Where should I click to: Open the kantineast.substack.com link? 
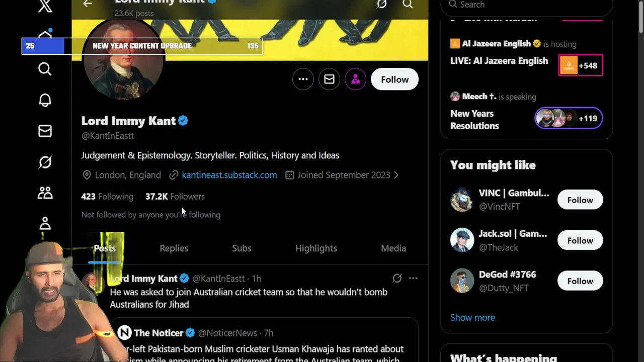coord(229,175)
